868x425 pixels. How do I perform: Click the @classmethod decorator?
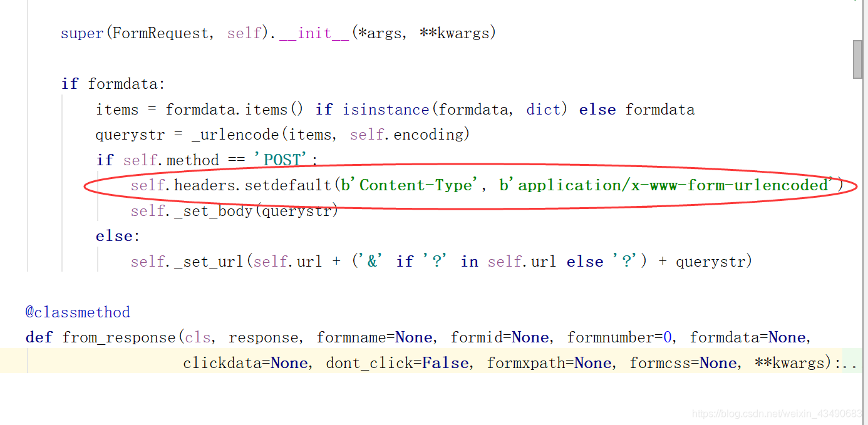(x=77, y=312)
